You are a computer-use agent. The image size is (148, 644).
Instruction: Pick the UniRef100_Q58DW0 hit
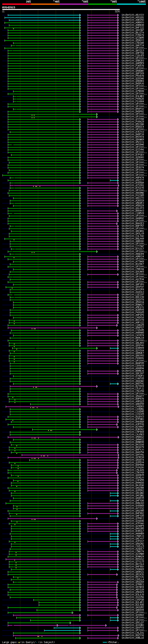click(133, 71)
